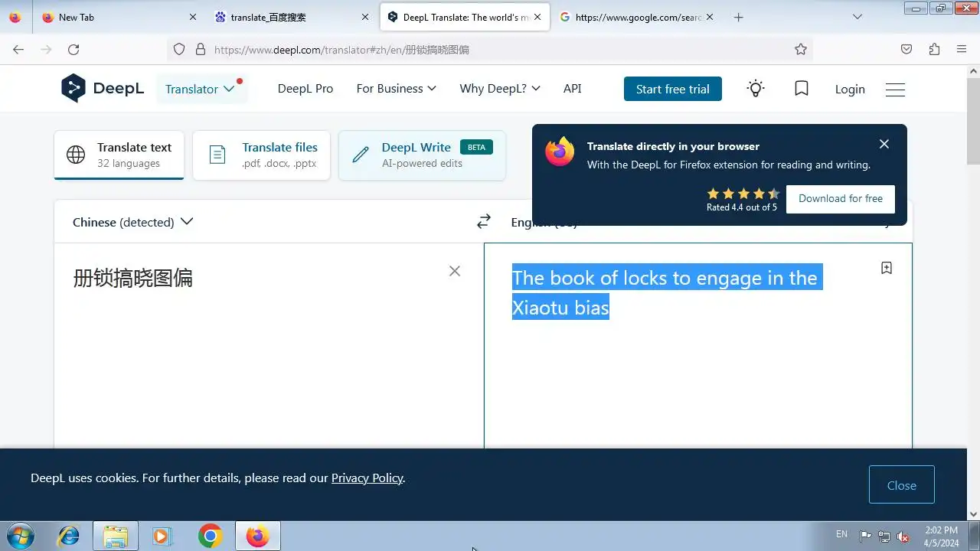Clear the source text
Viewport: 980px width, 551px height.
(455, 271)
